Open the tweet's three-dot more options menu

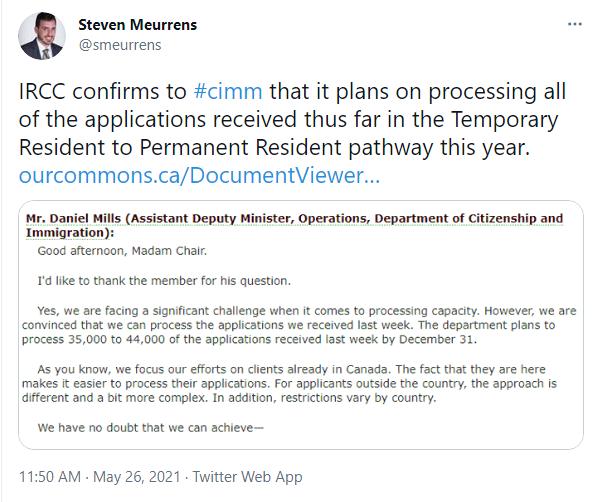(x=574, y=22)
